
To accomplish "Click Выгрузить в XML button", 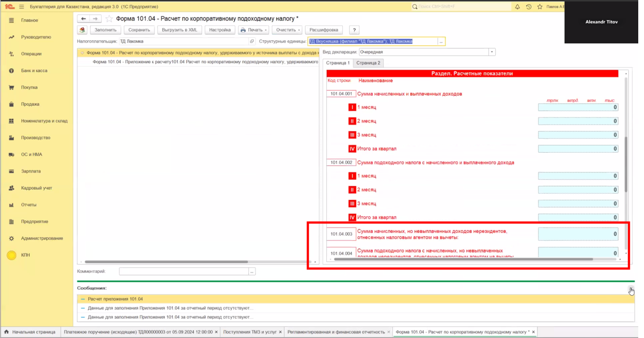I will click(x=179, y=30).
